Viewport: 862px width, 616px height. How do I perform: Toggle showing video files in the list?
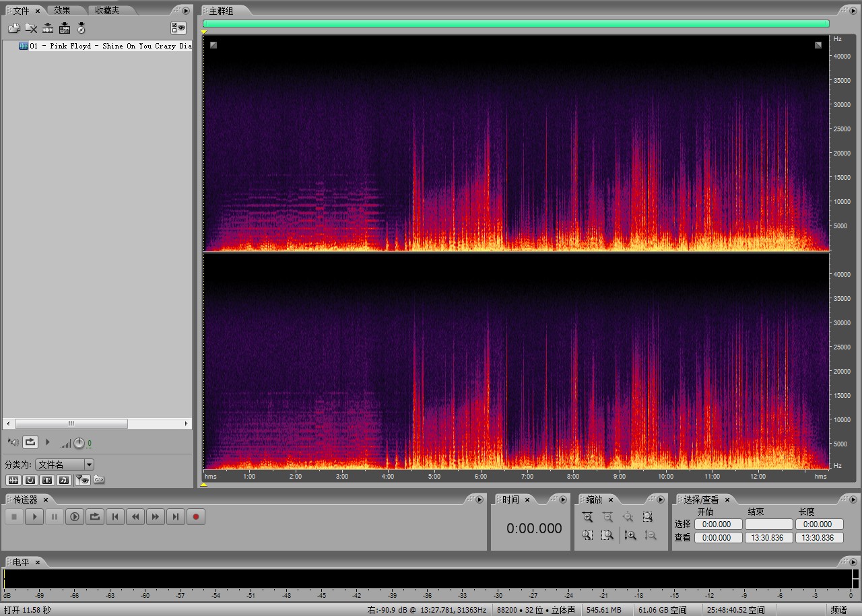coord(47,480)
